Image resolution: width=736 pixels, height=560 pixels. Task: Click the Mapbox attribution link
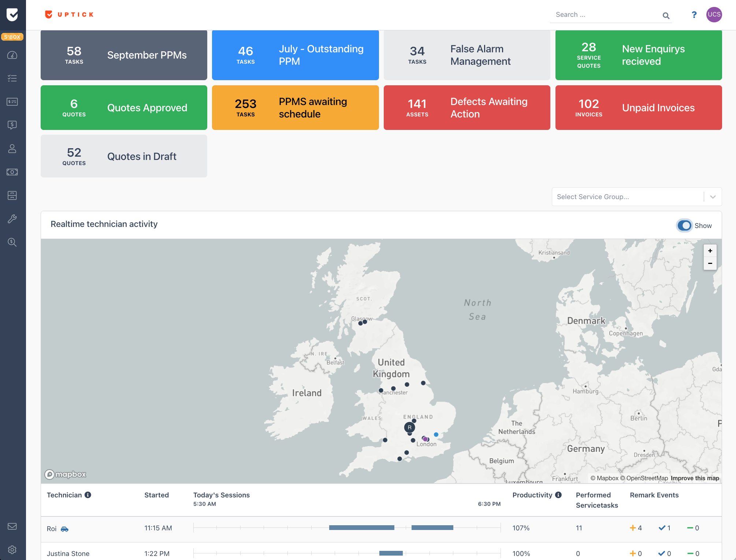605,478
